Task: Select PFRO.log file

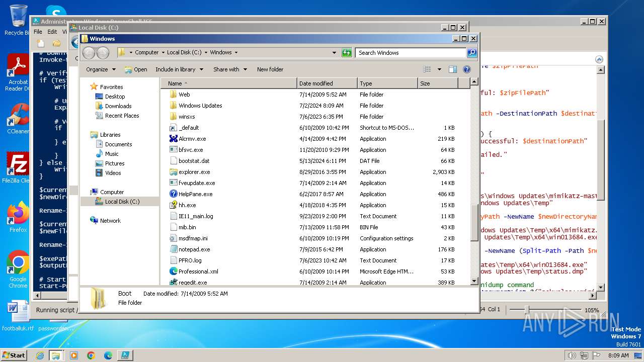Action: click(186, 260)
